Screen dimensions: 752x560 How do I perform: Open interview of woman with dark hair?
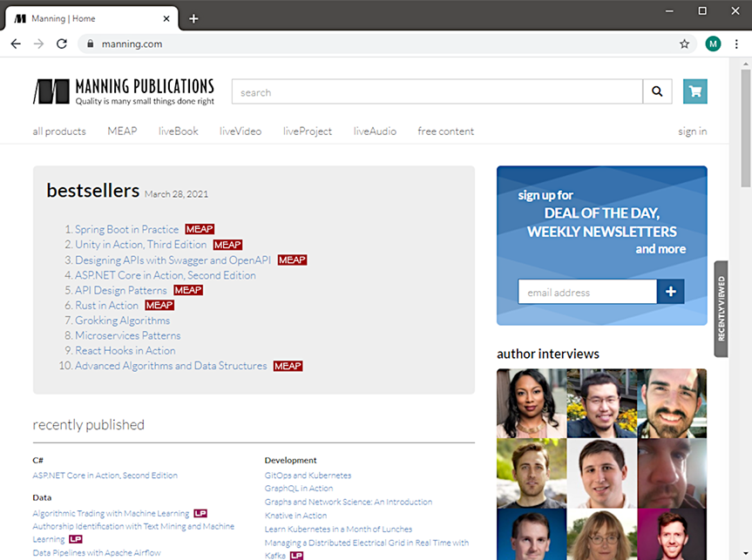[x=532, y=403]
